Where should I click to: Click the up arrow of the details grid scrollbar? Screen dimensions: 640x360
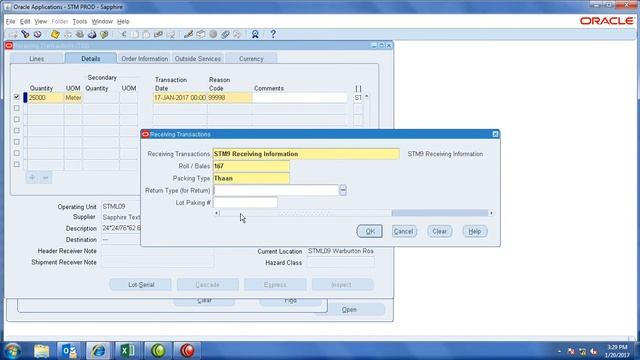point(367,96)
